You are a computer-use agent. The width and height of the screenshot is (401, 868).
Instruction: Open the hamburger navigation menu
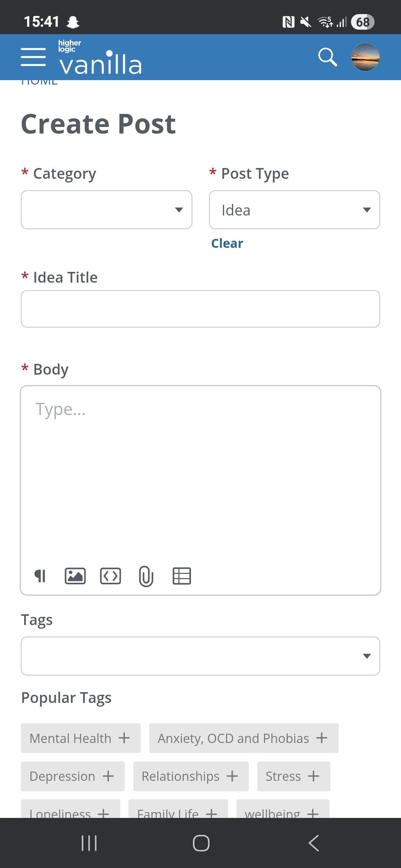[x=33, y=57]
